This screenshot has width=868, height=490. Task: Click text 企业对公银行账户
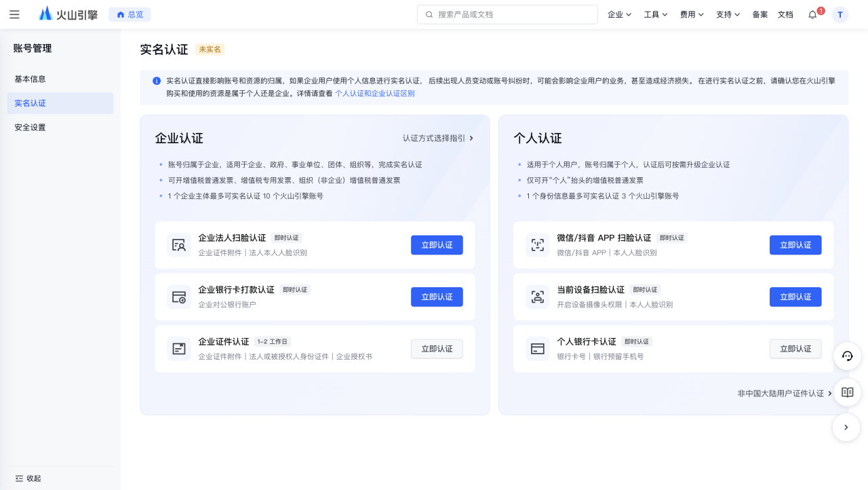[227, 305]
